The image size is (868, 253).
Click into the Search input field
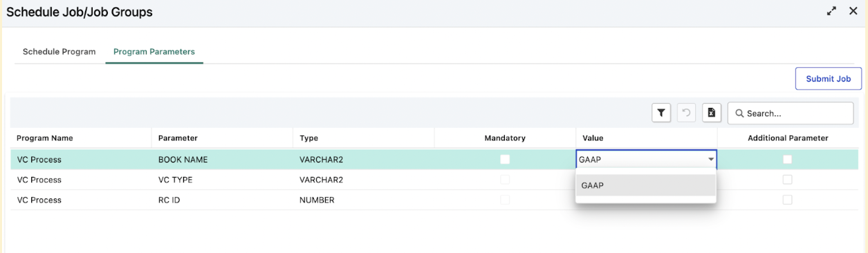coord(791,113)
